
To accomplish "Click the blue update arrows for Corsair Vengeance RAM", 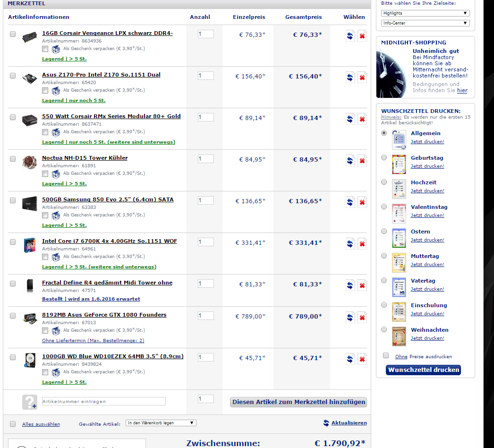I will tap(350, 36).
